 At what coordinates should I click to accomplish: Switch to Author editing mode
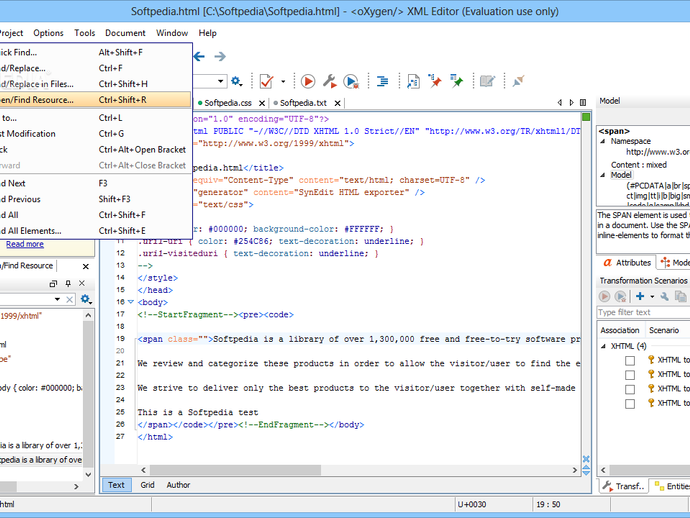point(178,485)
